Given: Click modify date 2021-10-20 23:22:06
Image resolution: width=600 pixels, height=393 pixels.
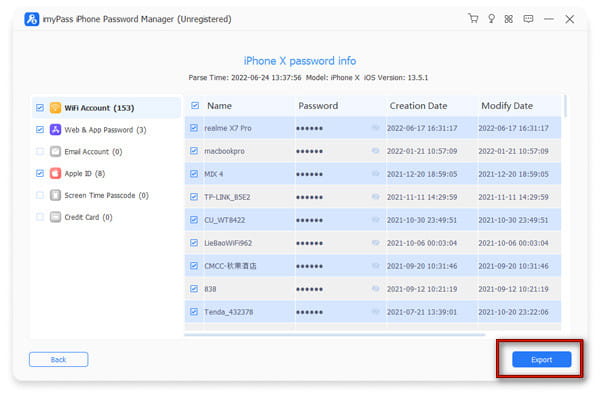Looking at the screenshot, I should (513, 312).
